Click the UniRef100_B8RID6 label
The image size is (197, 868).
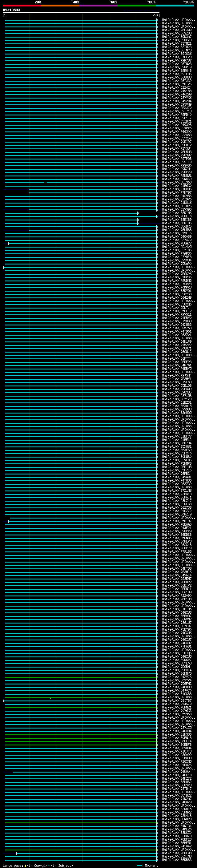tap(176, 223)
